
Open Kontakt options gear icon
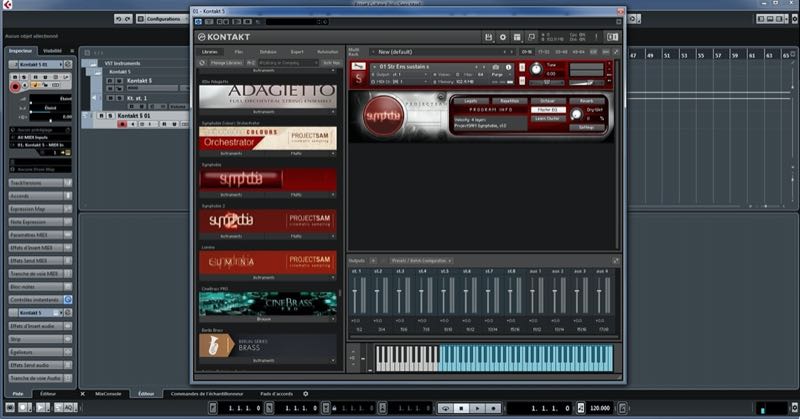coord(503,37)
